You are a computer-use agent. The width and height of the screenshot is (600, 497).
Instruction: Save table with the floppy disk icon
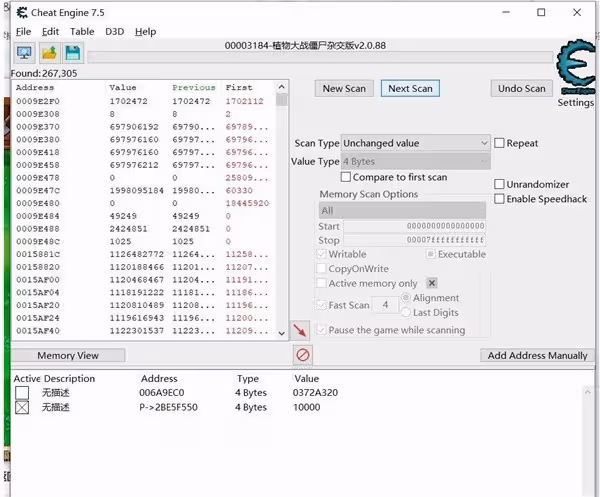(x=73, y=53)
